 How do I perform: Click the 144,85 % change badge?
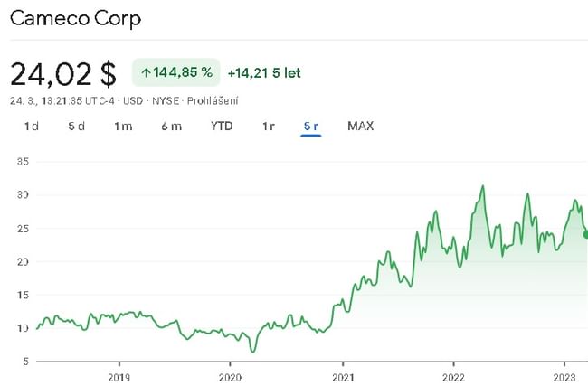pos(177,71)
